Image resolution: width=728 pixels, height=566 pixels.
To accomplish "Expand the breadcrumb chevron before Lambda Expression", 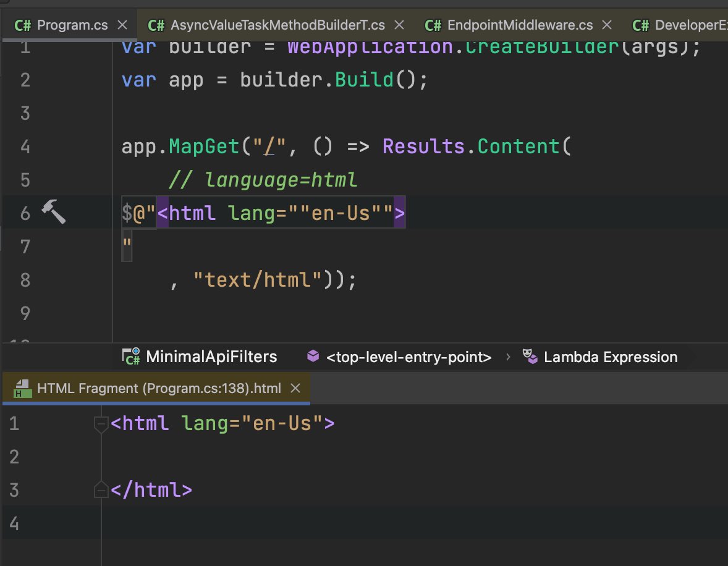I will click(508, 357).
